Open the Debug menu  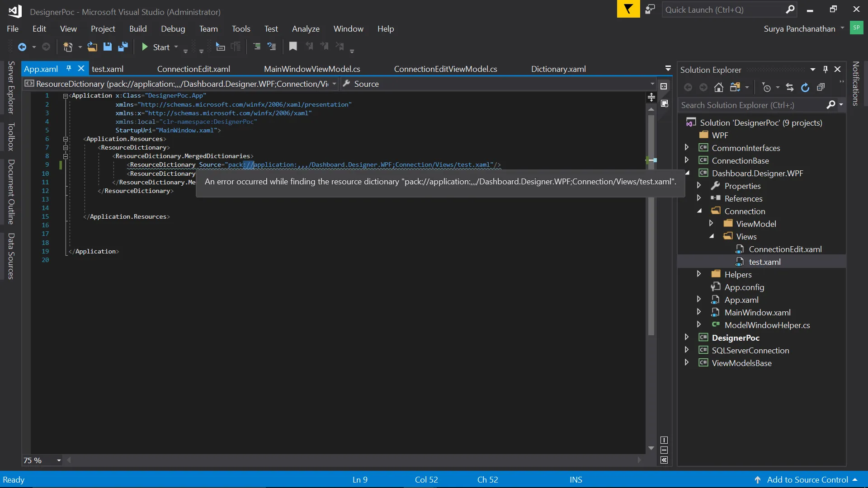click(173, 29)
